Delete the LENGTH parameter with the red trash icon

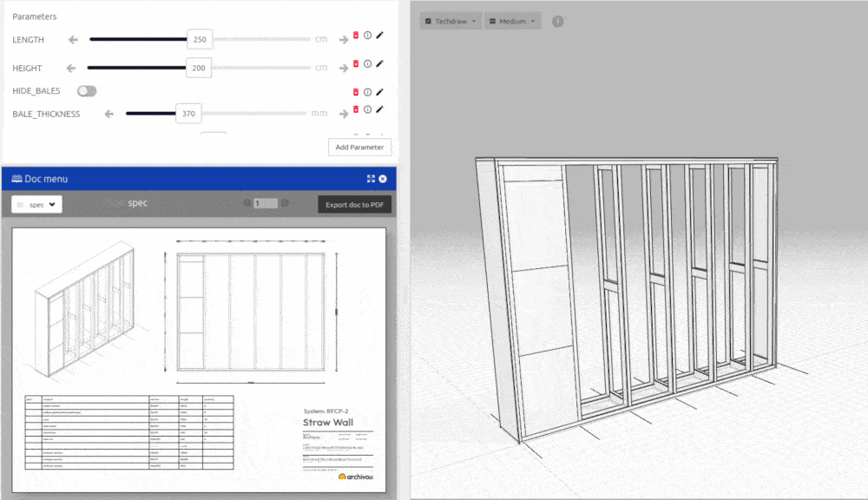[x=355, y=36]
